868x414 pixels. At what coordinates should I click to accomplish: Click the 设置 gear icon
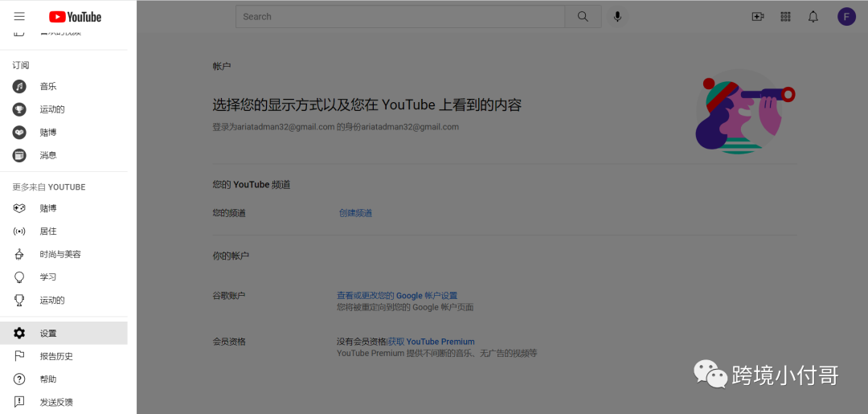click(19, 333)
